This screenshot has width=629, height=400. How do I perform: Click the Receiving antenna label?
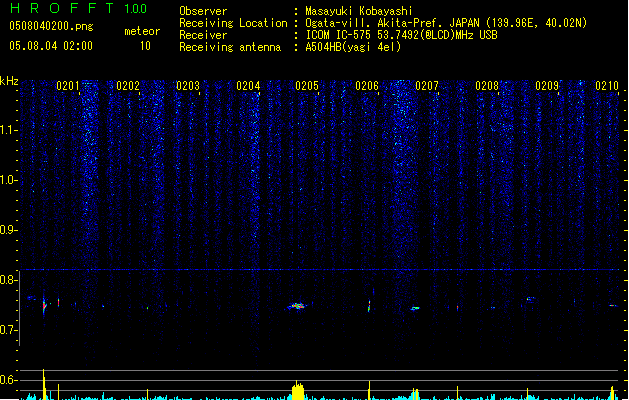[230, 47]
